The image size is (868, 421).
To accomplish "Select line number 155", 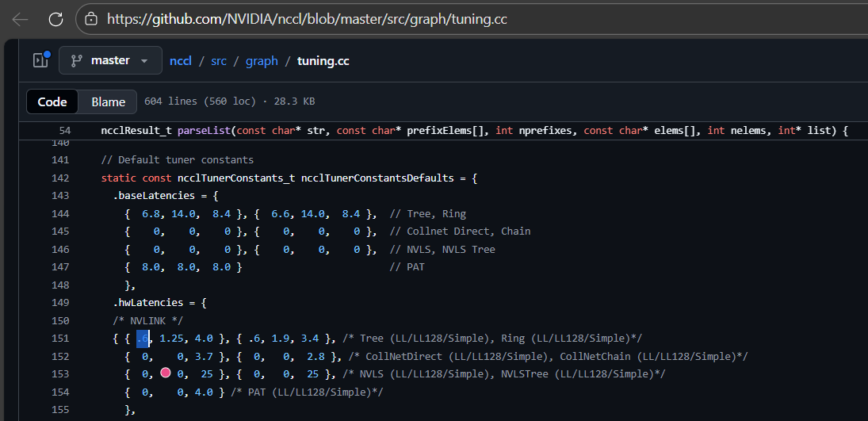I will [x=60, y=409].
